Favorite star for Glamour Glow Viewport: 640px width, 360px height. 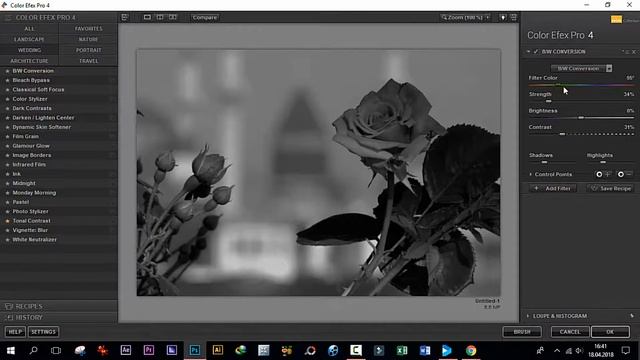7,146
